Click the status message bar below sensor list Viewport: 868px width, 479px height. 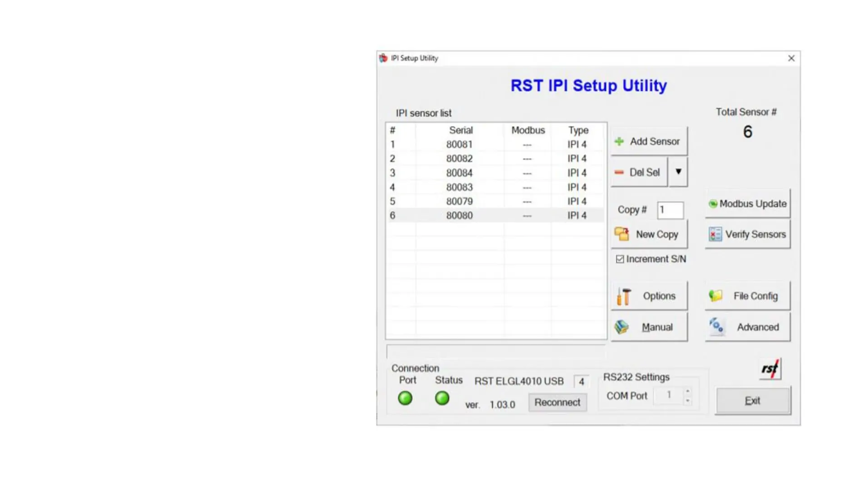496,352
